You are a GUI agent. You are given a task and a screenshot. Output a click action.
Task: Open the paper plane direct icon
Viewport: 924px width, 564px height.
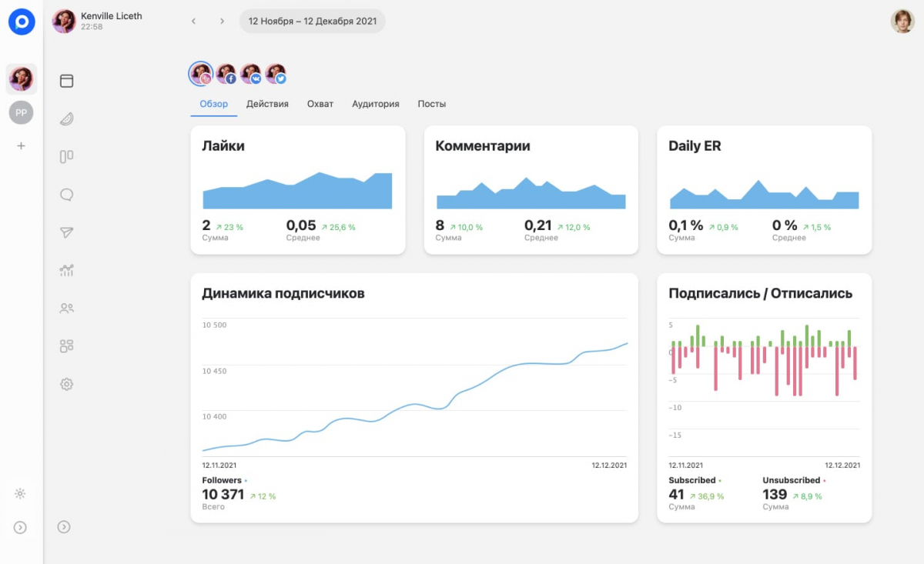coord(66,232)
